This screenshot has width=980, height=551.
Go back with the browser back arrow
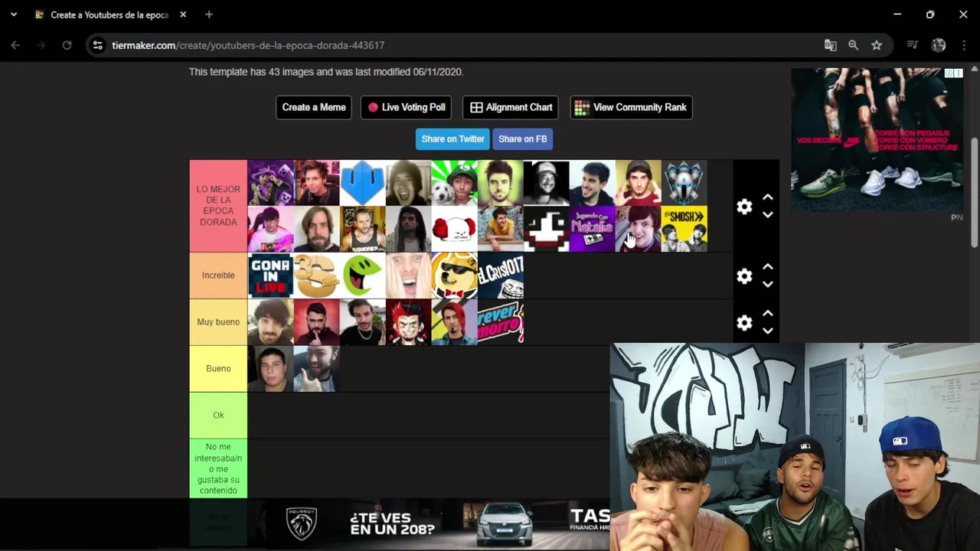click(x=15, y=45)
